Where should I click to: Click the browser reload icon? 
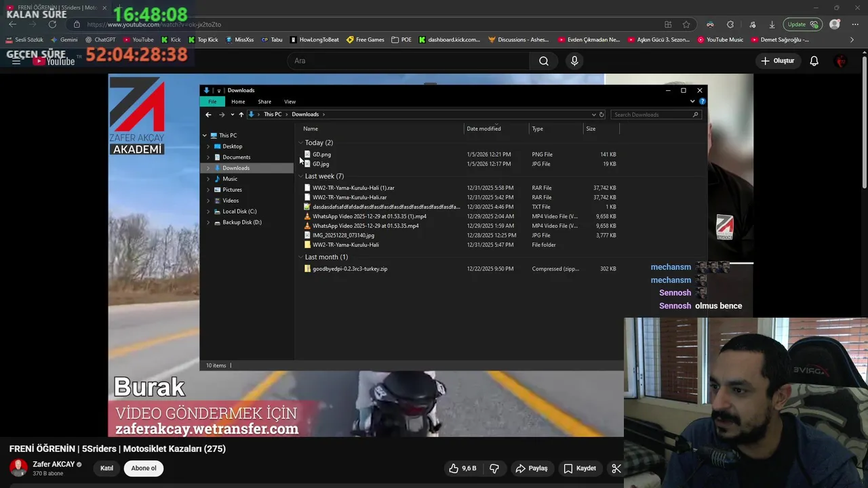point(52,24)
